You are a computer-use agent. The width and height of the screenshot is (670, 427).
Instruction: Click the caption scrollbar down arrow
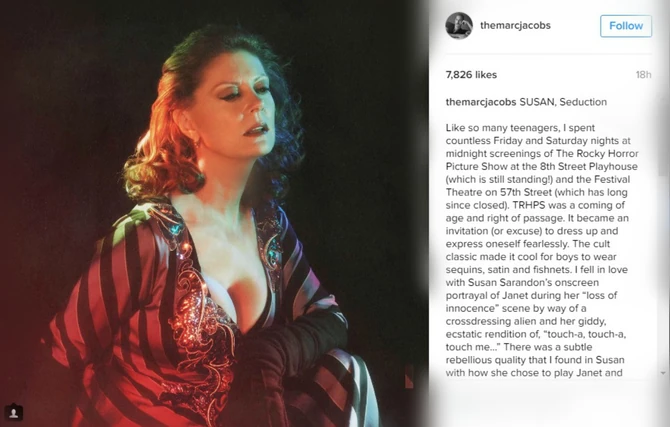[663, 373]
